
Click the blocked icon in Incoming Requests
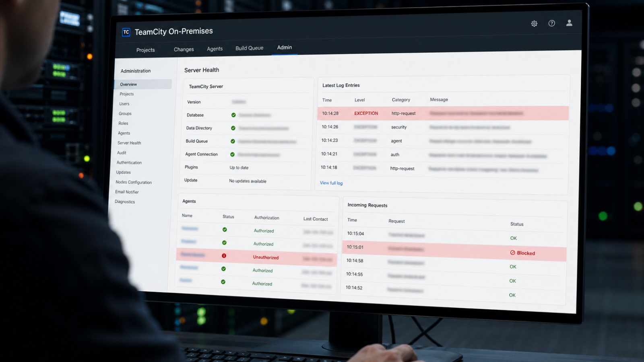pyautogui.click(x=512, y=253)
